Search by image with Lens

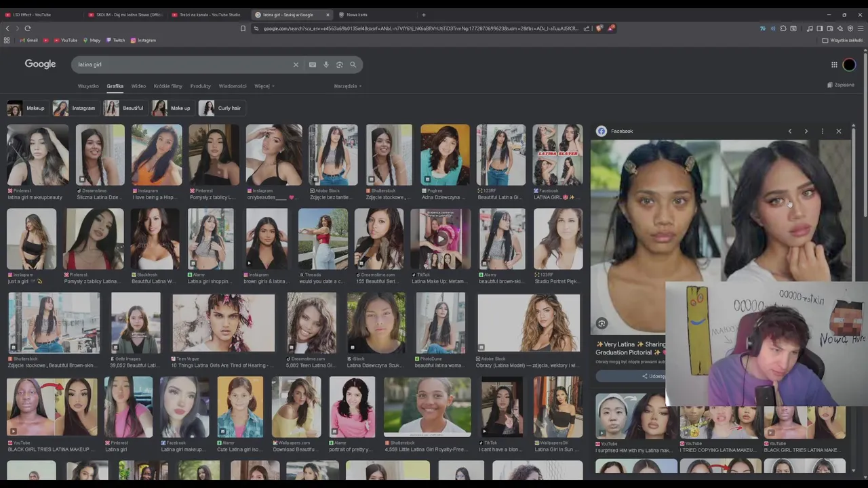tap(340, 65)
